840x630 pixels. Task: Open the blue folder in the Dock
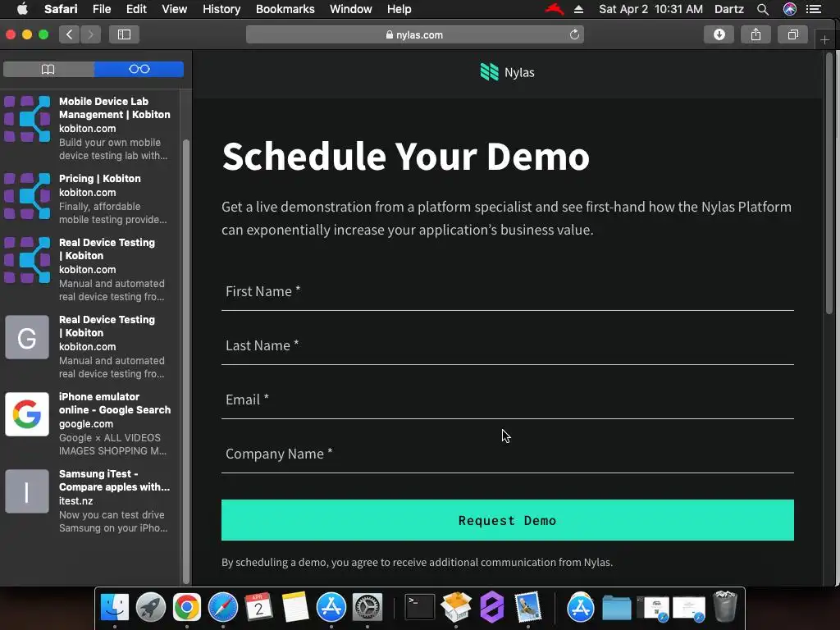[x=617, y=607]
